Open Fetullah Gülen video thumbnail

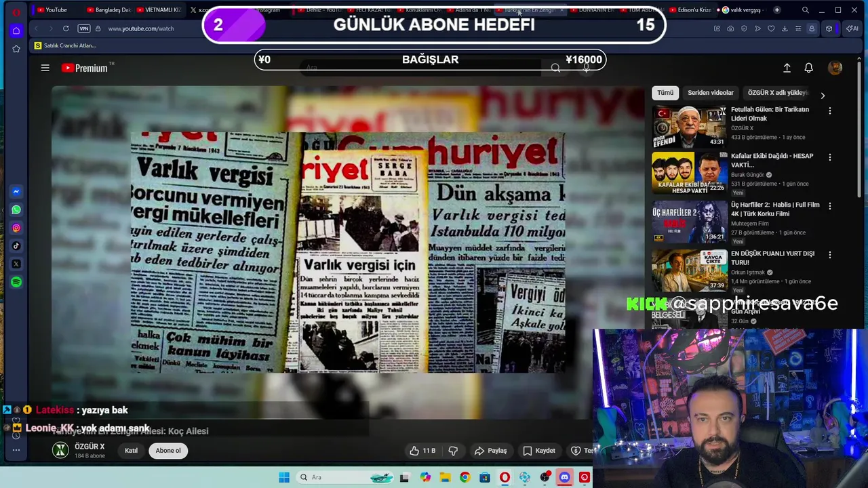click(689, 126)
